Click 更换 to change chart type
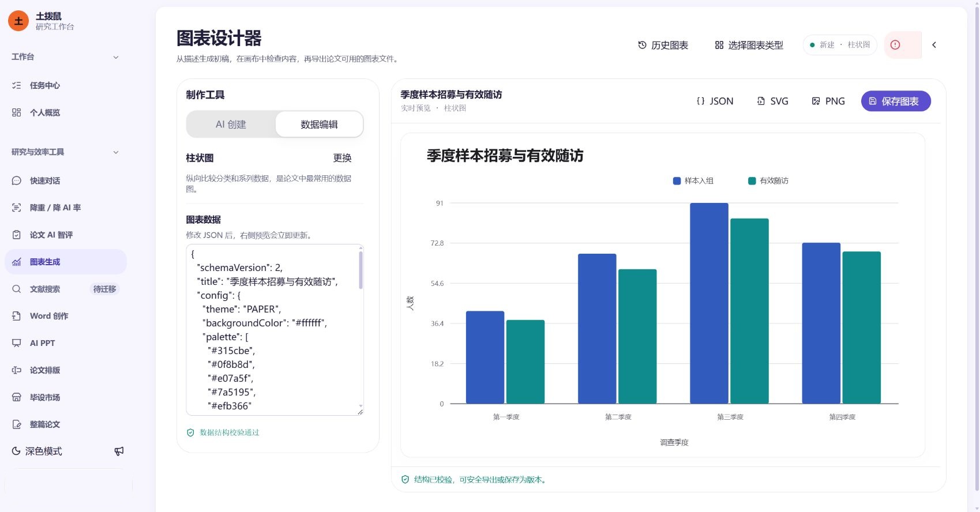The width and height of the screenshot is (980, 512). [342, 158]
